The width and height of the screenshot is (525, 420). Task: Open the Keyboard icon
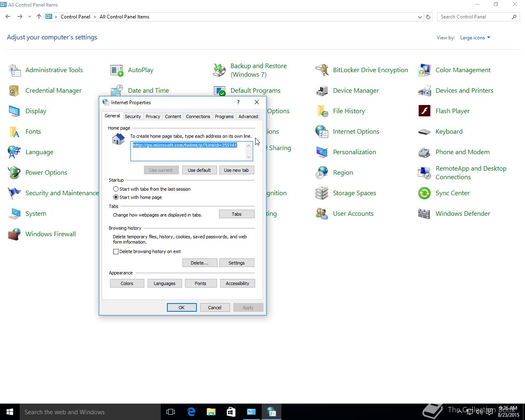[x=425, y=132]
